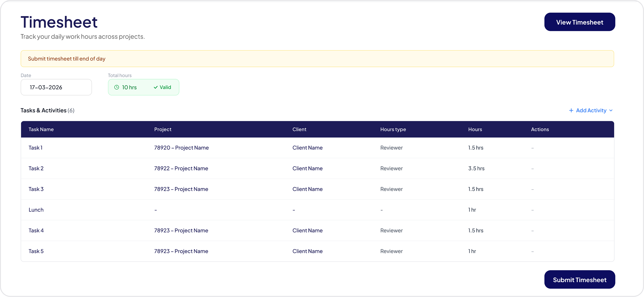The width and height of the screenshot is (644, 297).
Task: Click the 10 hrs total badge
Action: tap(129, 87)
